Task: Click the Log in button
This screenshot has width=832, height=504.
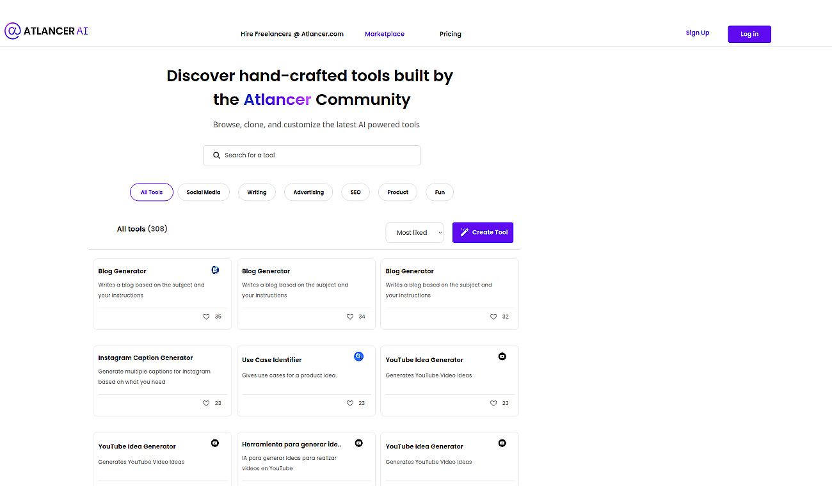Action: (x=749, y=34)
